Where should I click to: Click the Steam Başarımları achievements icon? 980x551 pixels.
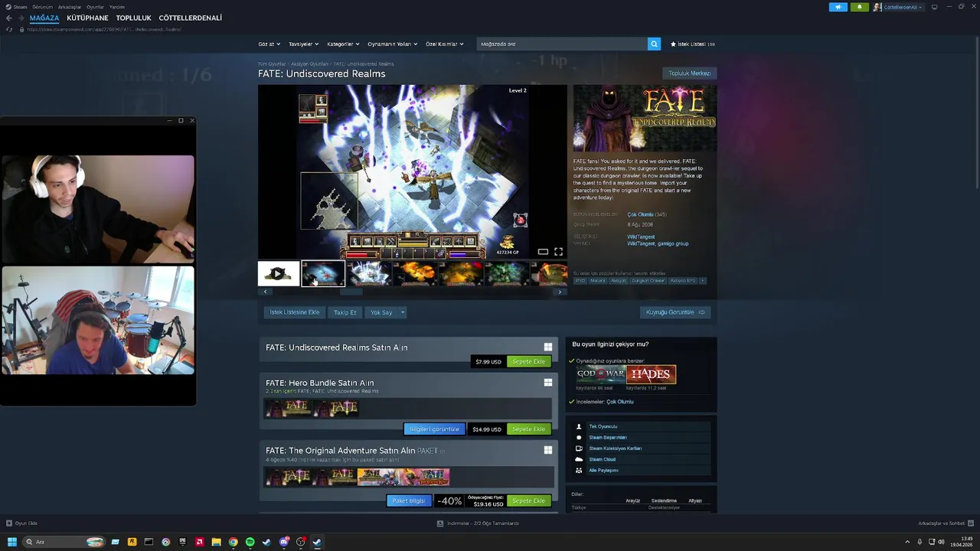point(579,438)
